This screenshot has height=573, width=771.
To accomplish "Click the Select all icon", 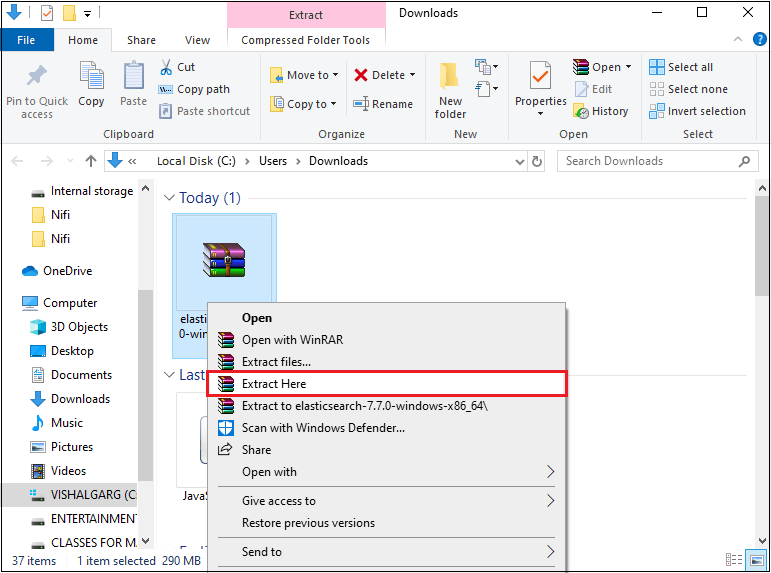I will coord(656,67).
